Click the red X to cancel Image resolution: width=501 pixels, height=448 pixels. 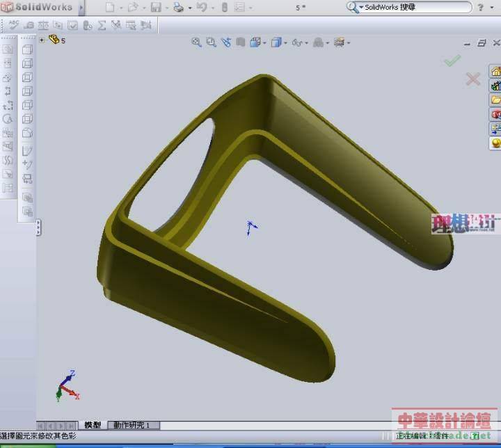coord(473,79)
